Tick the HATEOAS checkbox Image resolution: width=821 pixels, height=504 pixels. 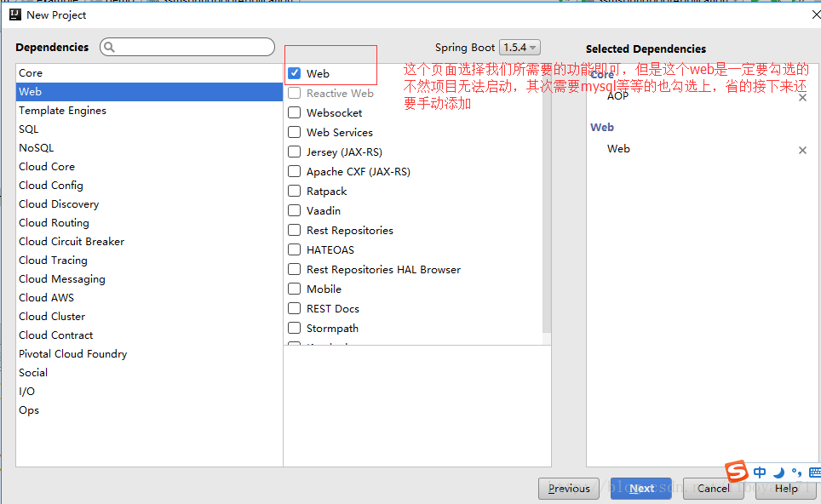point(295,249)
